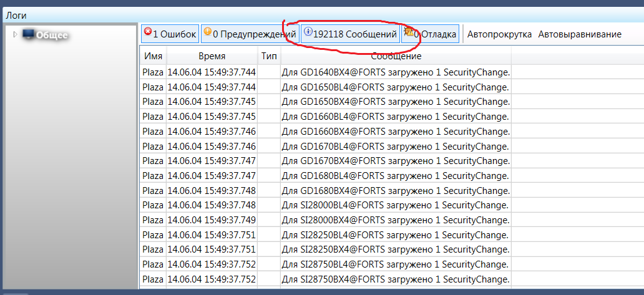This screenshot has height=295, width=644.
Task: Select the GD1640BX4@FORTS log row
Action: click(x=392, y=72)
